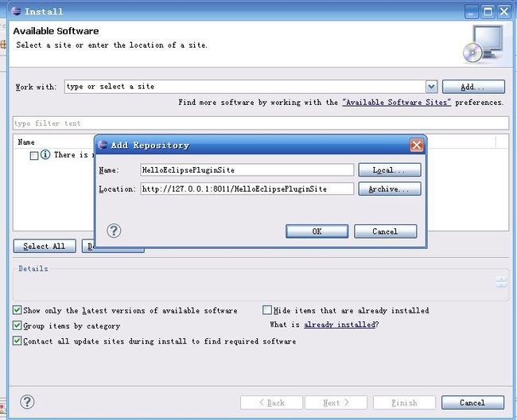This screenshot has width=517, height=420.
Task: Open the 'Work with' site dropdown arrow
Action: coord(431,87)
